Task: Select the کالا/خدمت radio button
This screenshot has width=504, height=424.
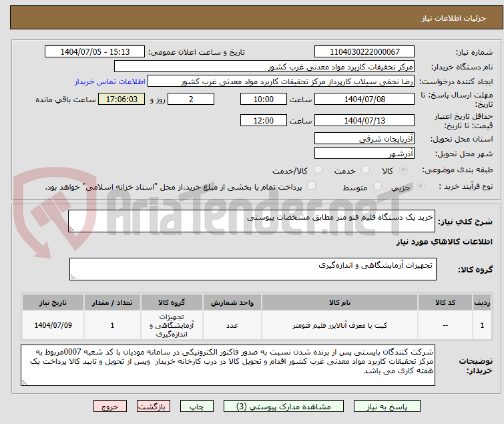Action: point(318,170)
